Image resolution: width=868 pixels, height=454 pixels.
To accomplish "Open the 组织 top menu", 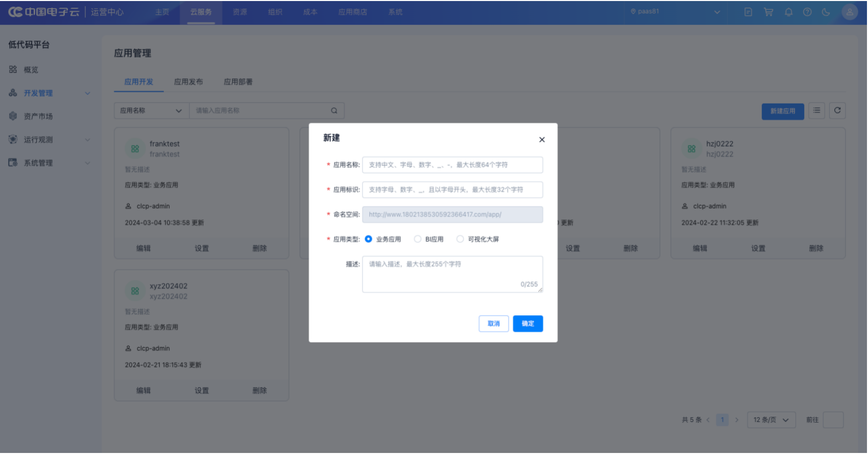I will pyautogui.click(x=275, y=12).
